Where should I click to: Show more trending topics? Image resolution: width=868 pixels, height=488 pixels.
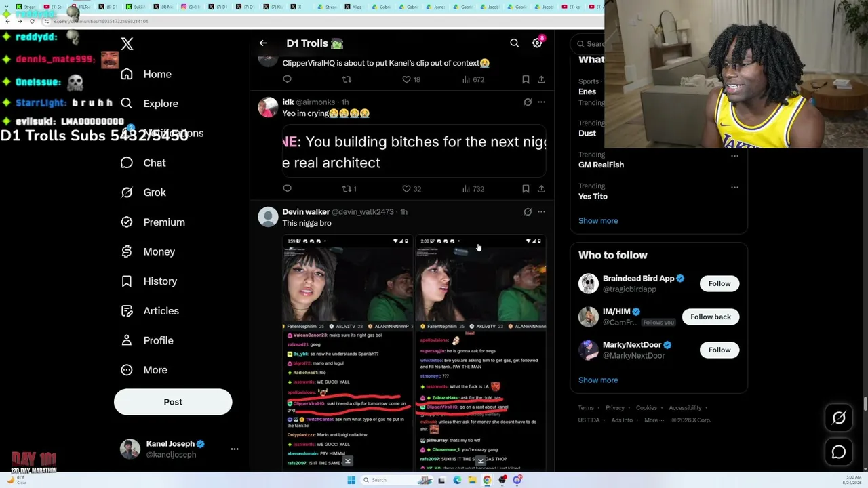coord(598,221)
